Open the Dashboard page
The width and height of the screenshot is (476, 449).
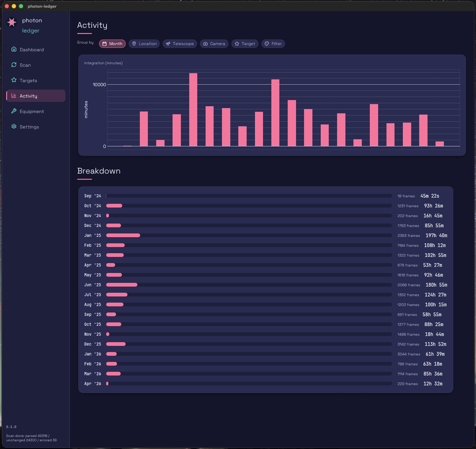point(36,49)
